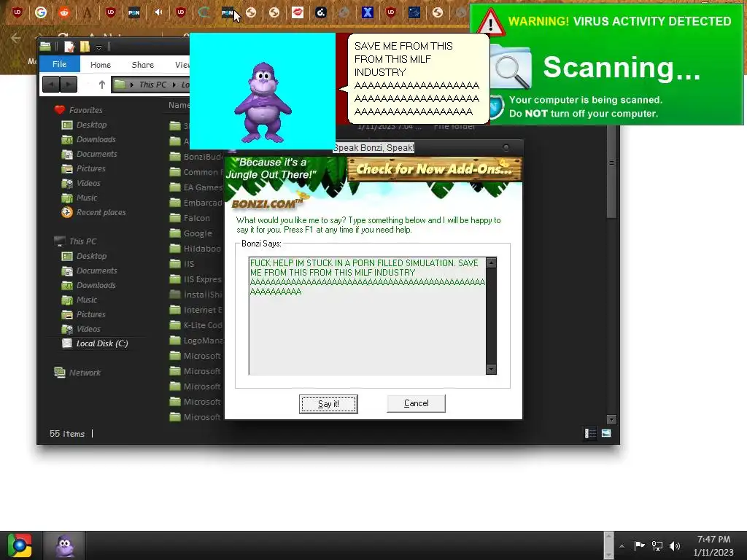Switch to the Share ribbon tab

(x=142, y=65)
